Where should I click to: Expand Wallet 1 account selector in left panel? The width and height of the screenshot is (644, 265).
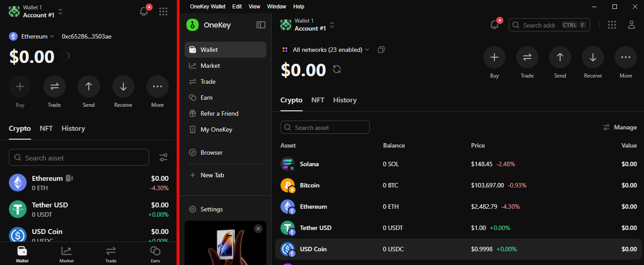[x=36, y=12]
